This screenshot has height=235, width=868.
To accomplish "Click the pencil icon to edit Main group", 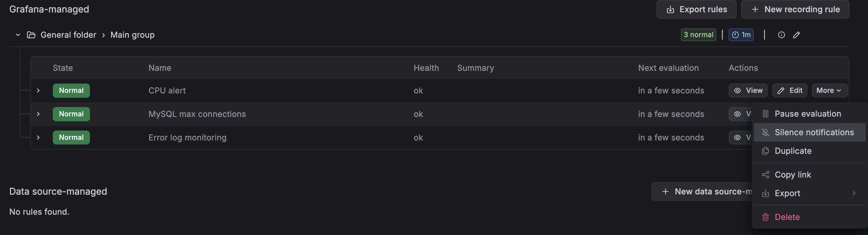I will [797, 35].
